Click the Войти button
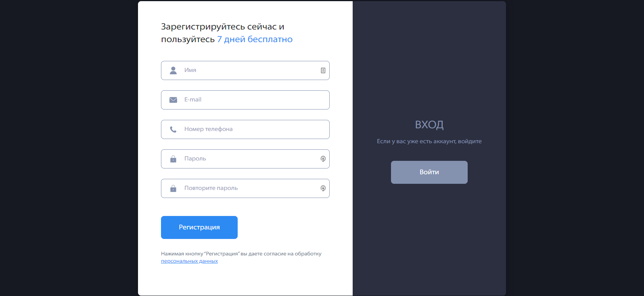 pos(429,172)
